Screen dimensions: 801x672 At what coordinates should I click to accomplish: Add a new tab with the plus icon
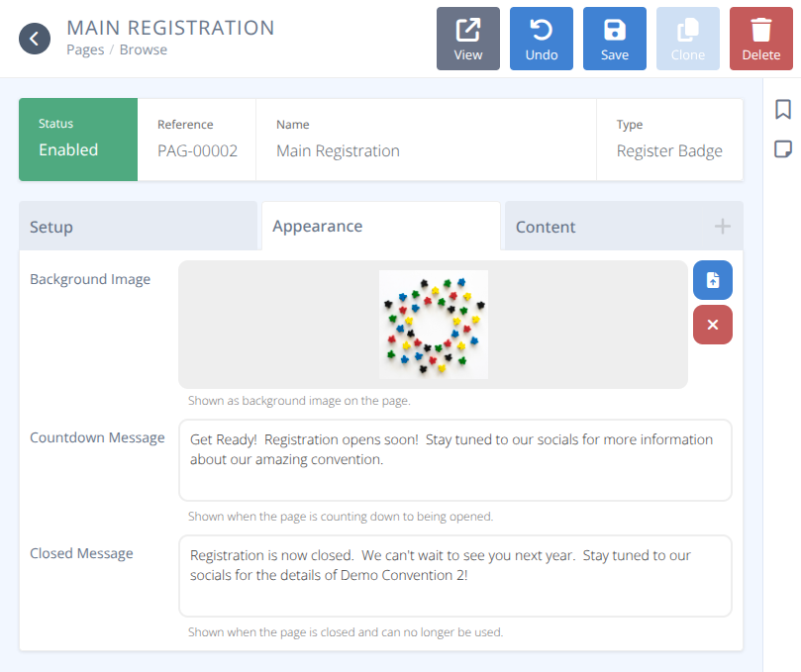click(722, 226)
